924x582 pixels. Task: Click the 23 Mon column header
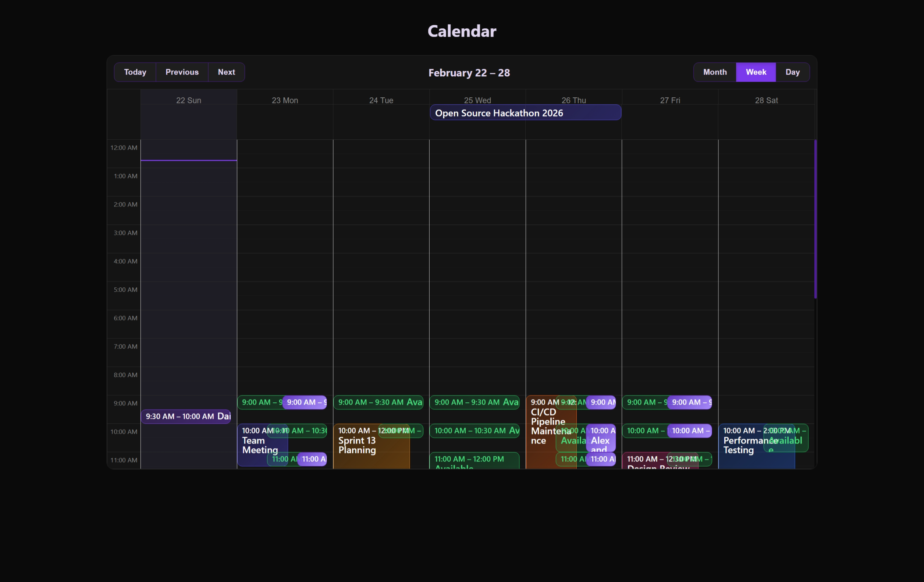point(285,100)
